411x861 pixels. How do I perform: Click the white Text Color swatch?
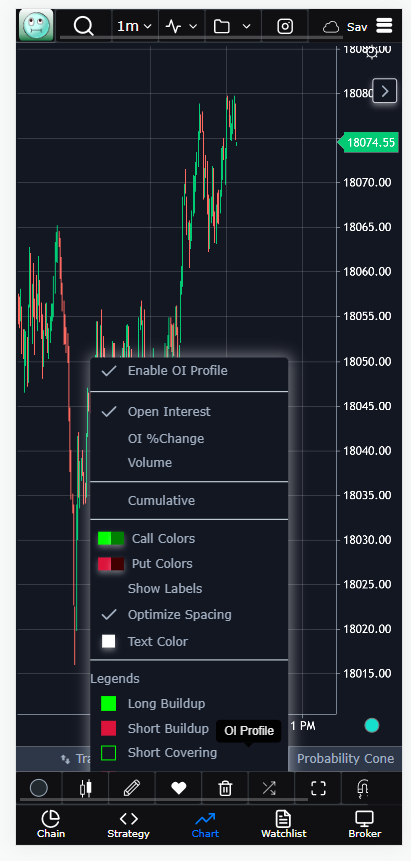click(109, 641)
